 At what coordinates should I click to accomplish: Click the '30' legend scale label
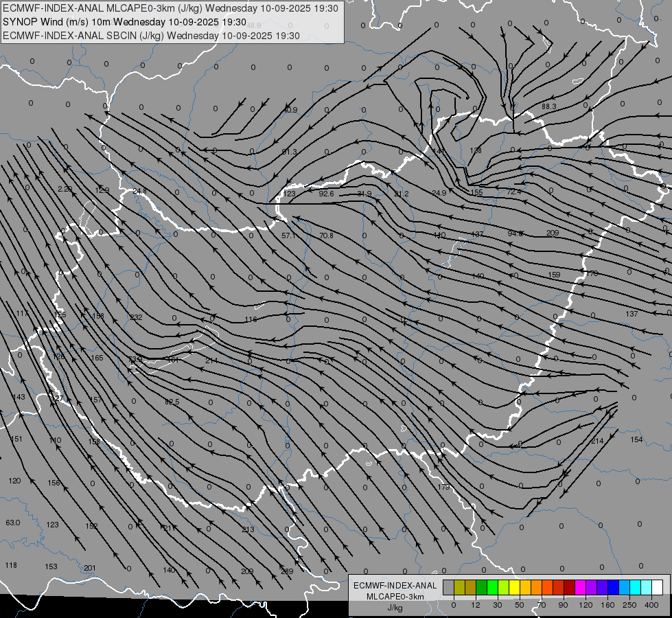(x=498, y=605)
